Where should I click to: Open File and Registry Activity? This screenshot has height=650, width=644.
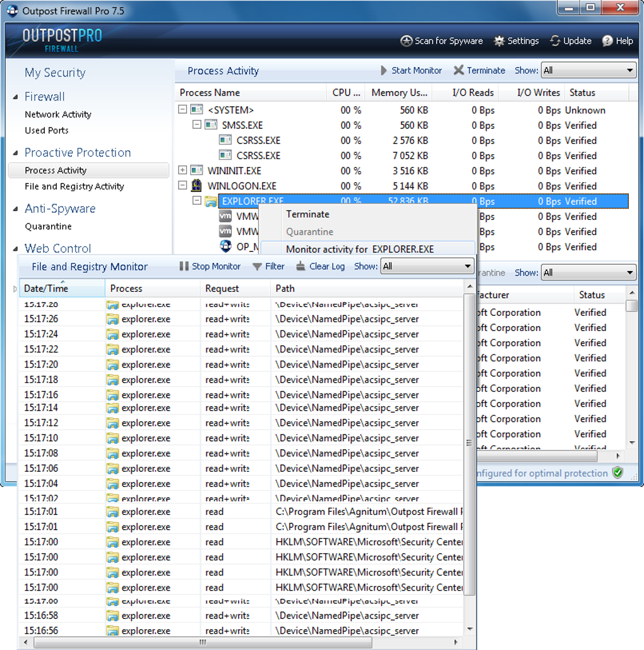74,186
